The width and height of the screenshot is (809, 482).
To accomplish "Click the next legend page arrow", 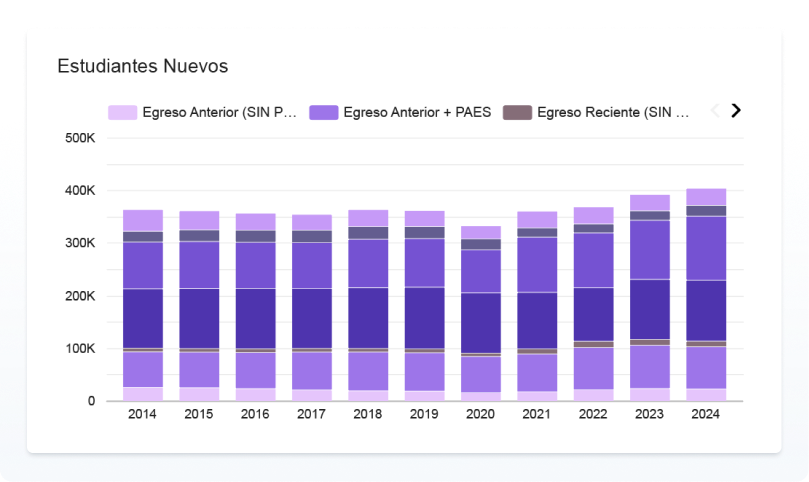I will (736, 111).
